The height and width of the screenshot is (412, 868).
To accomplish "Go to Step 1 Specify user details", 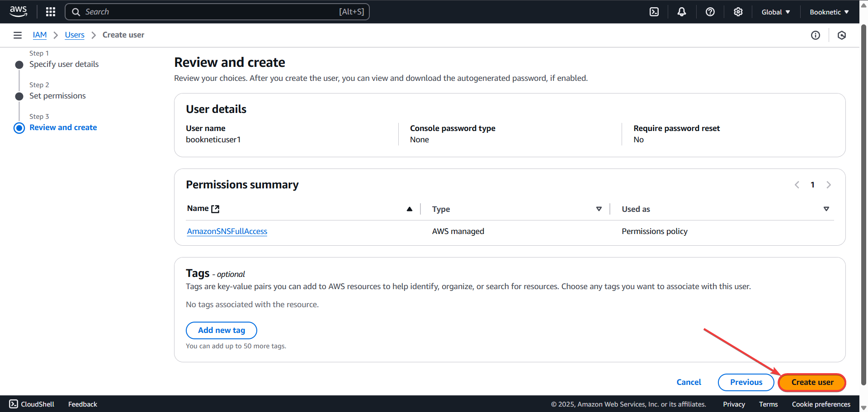I will pyautogui.click(x=64, y=64).
